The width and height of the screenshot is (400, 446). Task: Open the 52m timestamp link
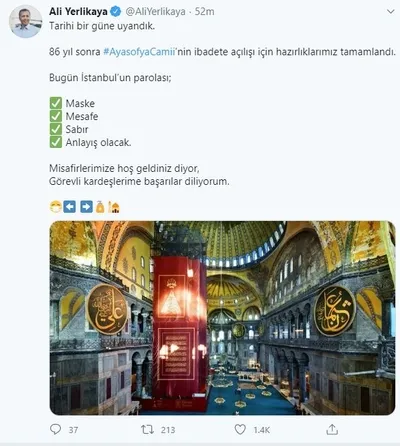(x=204, y=12)
